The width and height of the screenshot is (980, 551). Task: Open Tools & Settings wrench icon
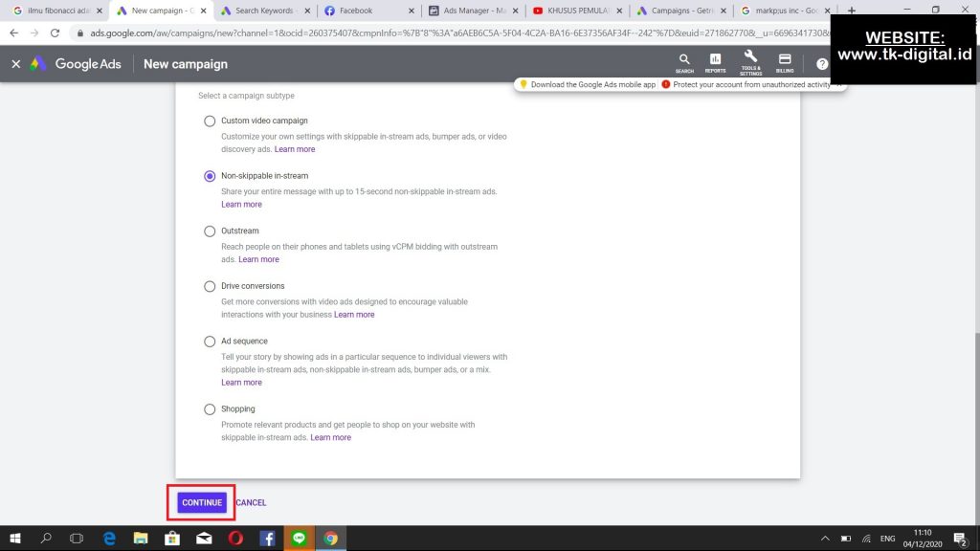pos(750,63)
